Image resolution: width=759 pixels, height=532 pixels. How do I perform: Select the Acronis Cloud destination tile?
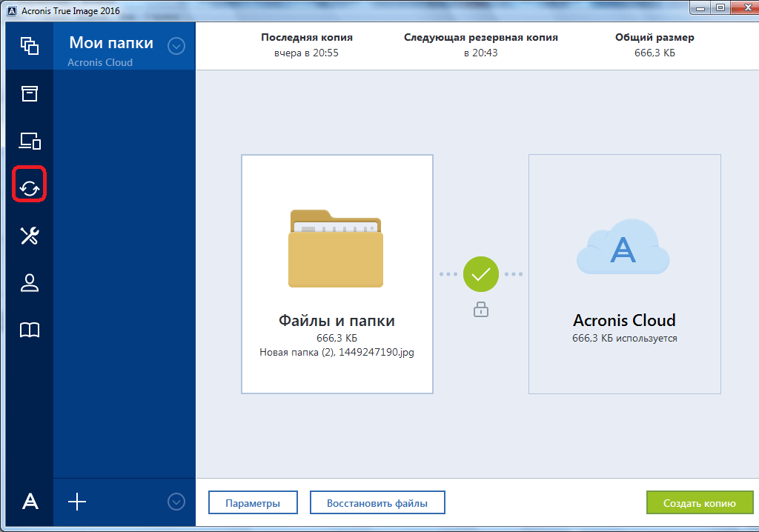(x=624, y=274)
